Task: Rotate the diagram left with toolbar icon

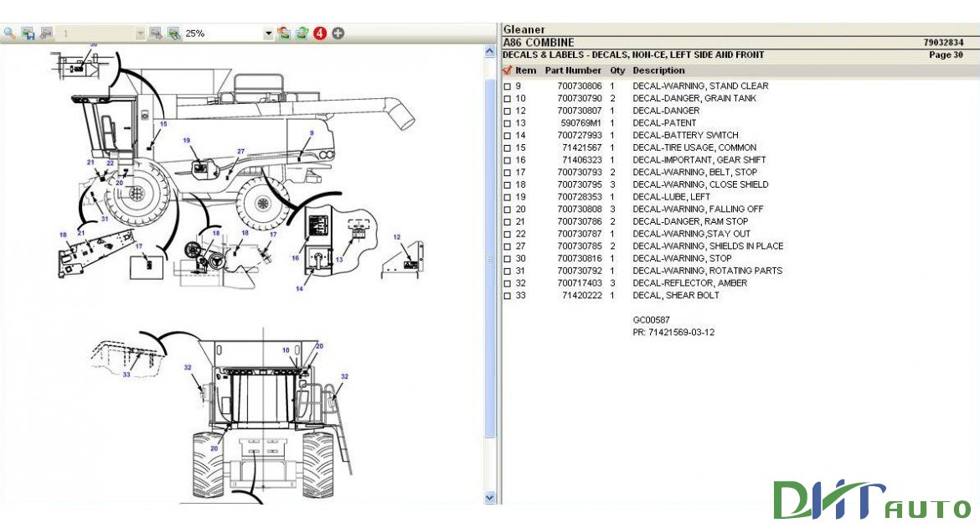Action: (284, 34)
